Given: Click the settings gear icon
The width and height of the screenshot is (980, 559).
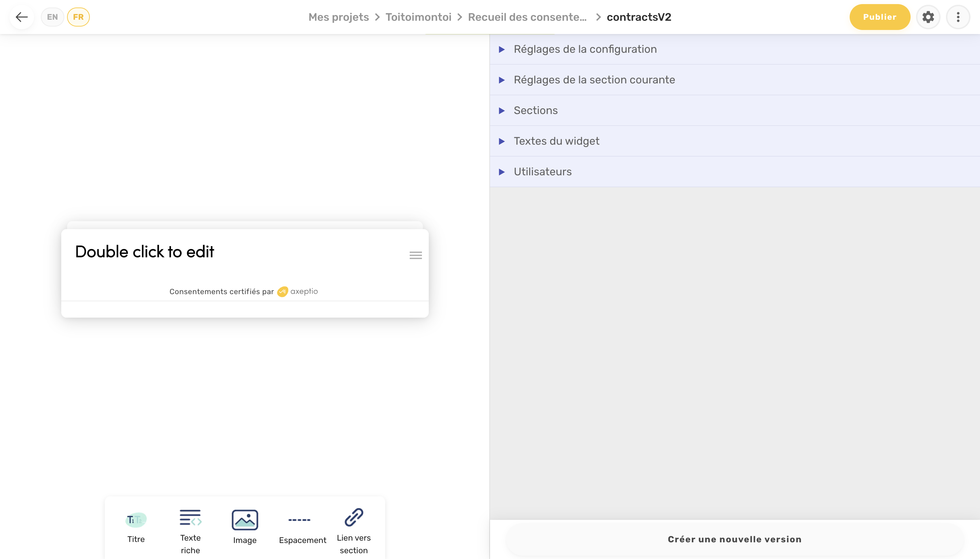Looking at the screenshot, I should (x=928, y=17).
